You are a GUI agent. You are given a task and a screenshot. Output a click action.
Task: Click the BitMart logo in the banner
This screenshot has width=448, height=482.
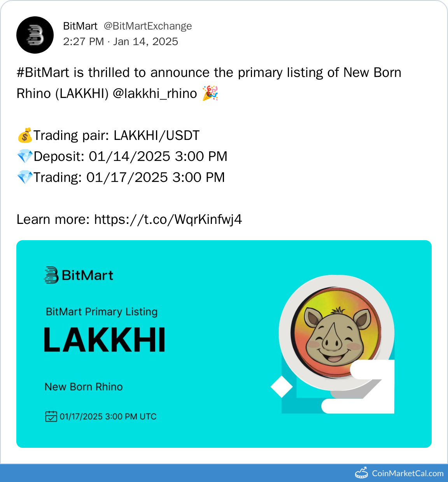click(79, 275)
